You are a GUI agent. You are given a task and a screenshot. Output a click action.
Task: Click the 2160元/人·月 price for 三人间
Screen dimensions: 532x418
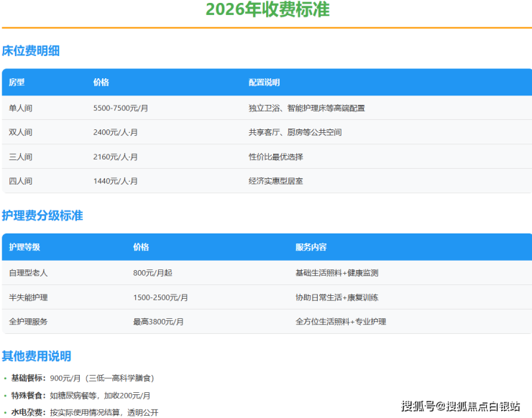click(115, 157)
